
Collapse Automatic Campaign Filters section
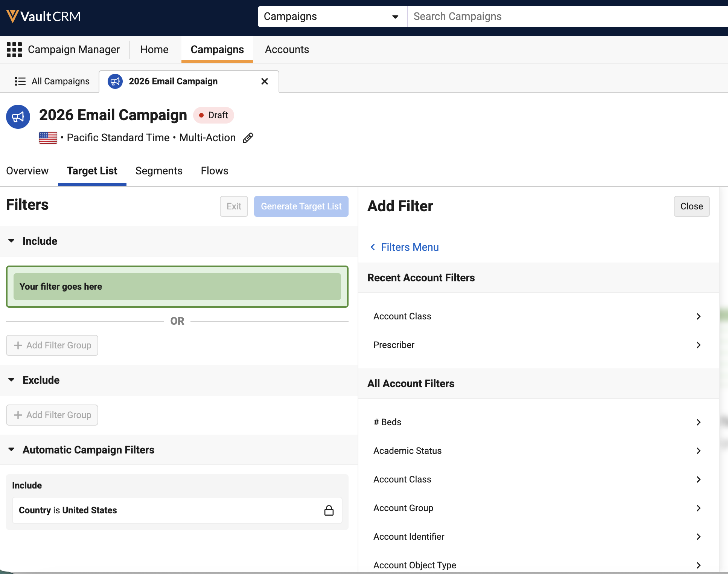pyautogui.click(x=11, y=450)
